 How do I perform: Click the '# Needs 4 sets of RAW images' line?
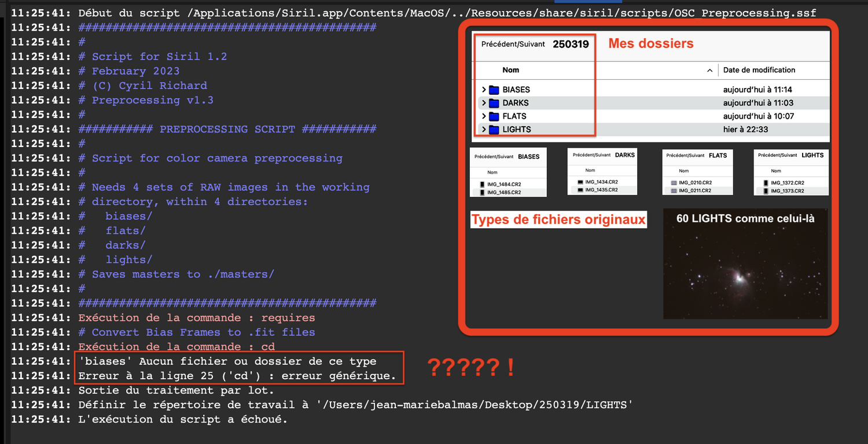click(x=224, y=187)
